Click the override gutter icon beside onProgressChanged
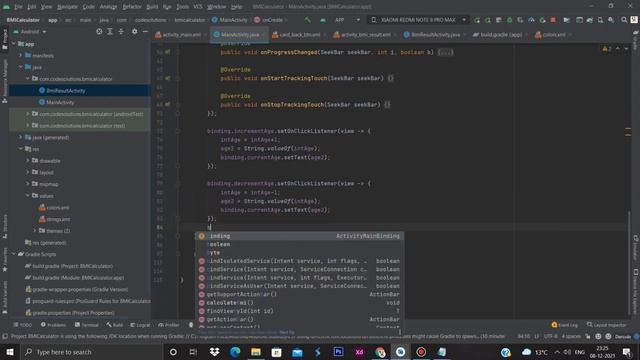Image resolution: width=640 pixels, height=360 pixels. pos(167,52)
